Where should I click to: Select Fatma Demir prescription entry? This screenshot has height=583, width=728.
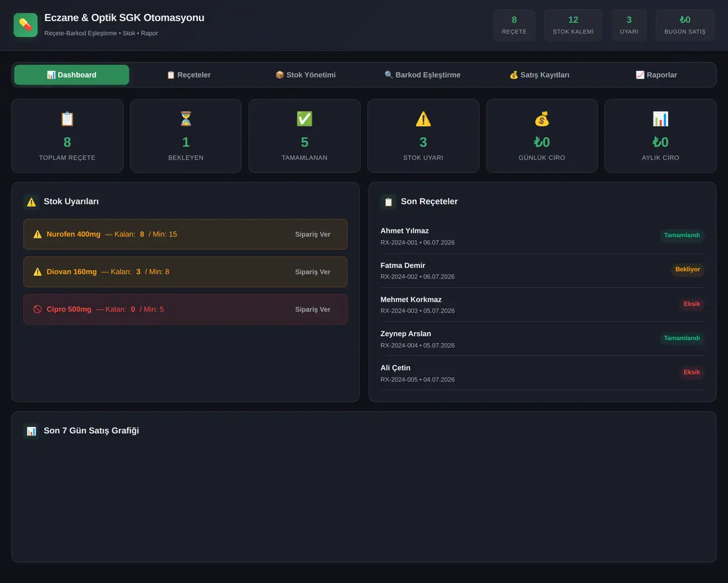pyautogui.click(x=542, y=271)
